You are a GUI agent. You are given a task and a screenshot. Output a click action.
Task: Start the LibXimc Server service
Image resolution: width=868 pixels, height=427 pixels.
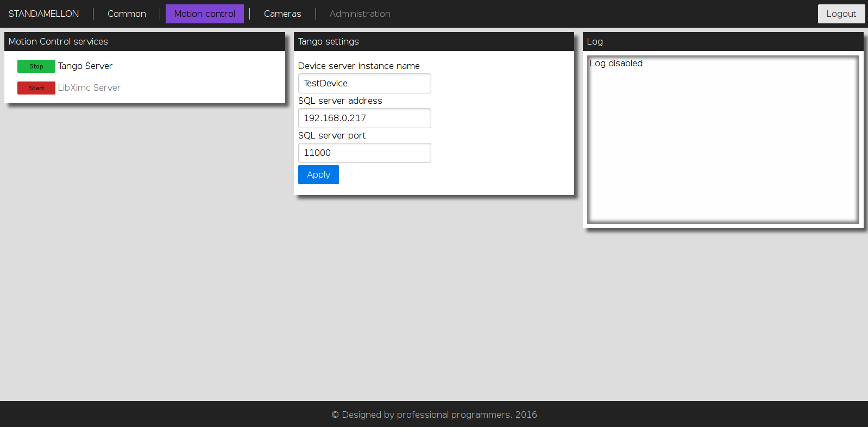tap(36, 88)
